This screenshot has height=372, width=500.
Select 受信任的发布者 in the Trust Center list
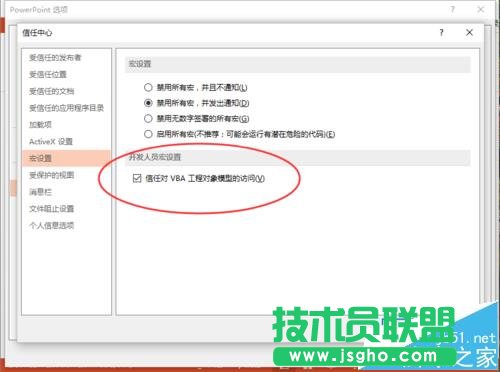(55, 58)
